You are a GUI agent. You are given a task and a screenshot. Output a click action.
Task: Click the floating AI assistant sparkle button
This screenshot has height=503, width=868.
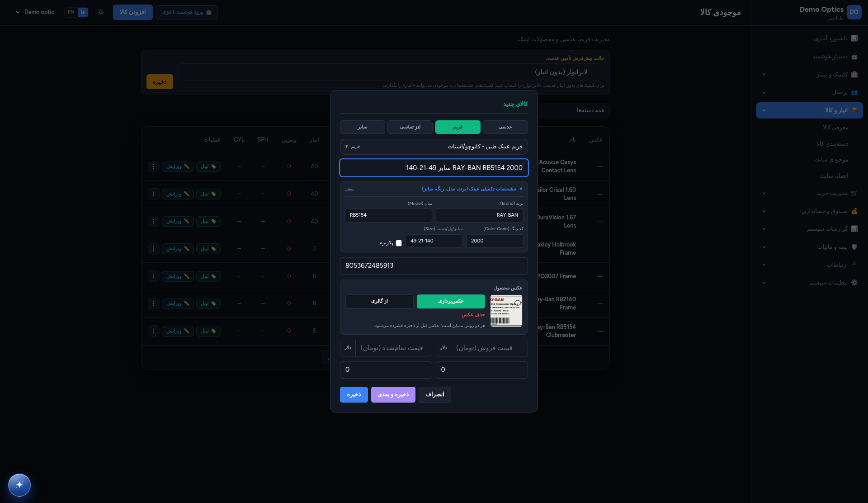click(x=19, y=485)
